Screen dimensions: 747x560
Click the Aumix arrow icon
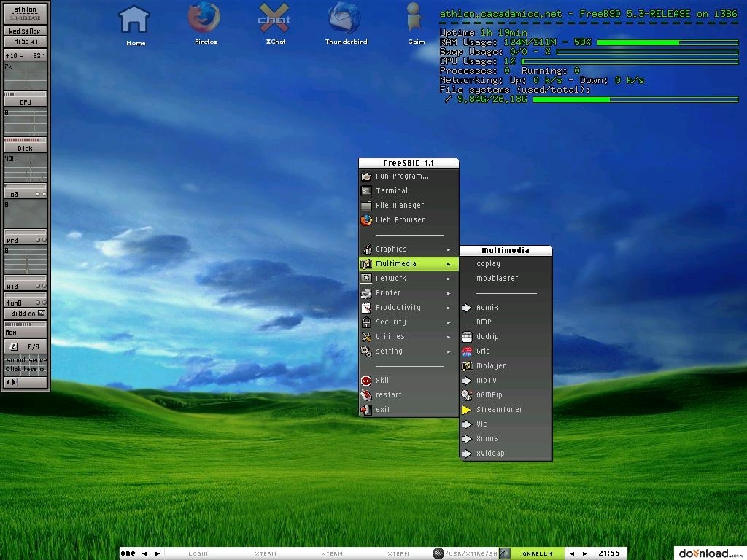click(x=467, y=308)
